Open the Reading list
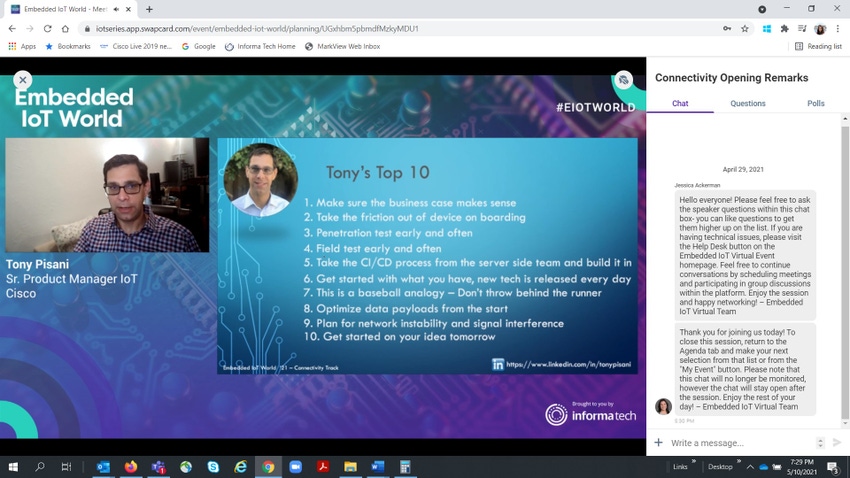The image size is (850, 478). [x=817, y=46]
